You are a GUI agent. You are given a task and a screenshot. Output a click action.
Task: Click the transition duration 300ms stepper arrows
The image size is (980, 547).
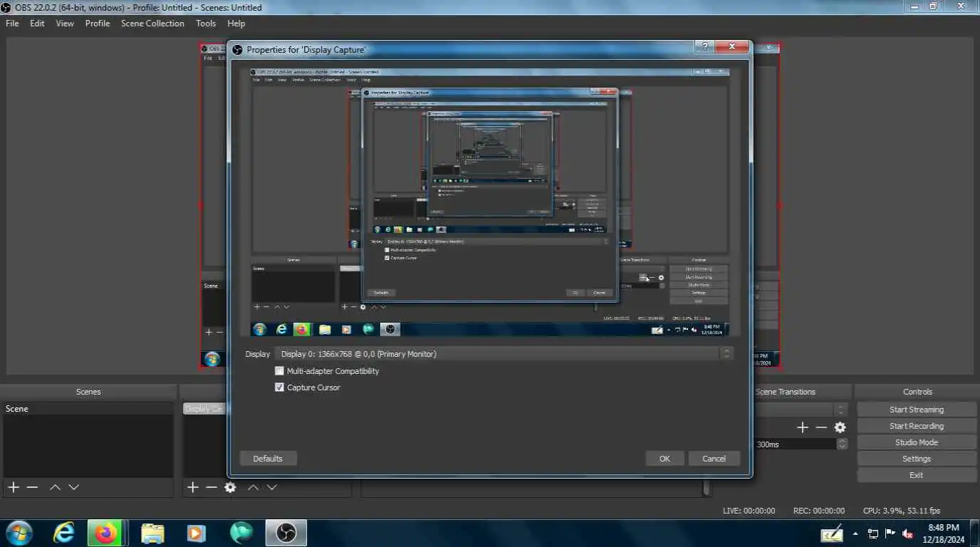843,444
